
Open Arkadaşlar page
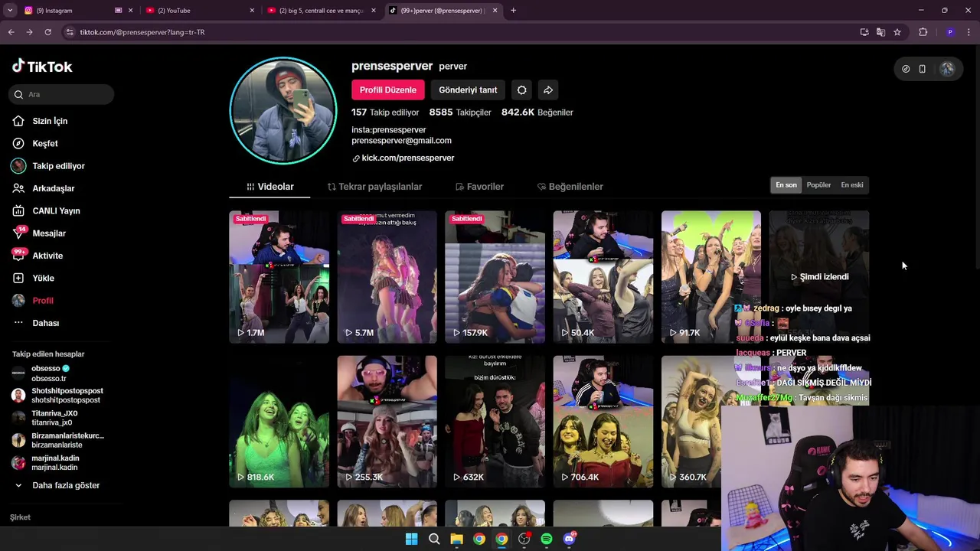53,188
